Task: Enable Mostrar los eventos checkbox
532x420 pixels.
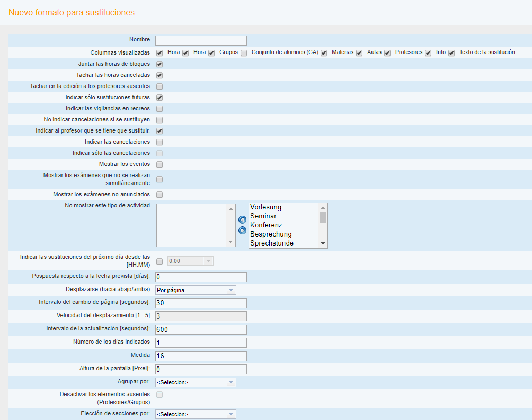Action: (159, 164)
